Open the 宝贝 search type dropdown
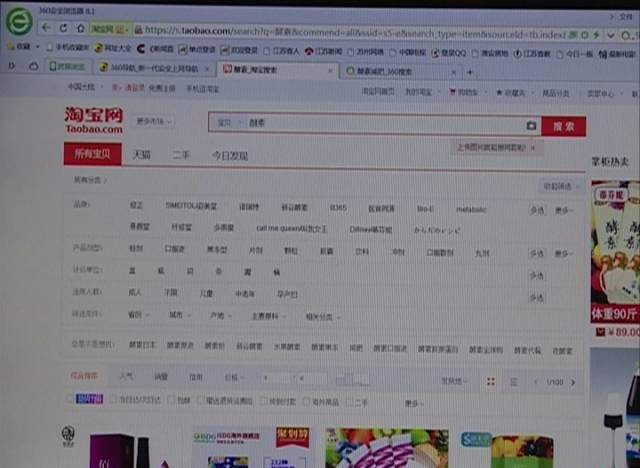The image size is (640, 468). pos(229,122)
